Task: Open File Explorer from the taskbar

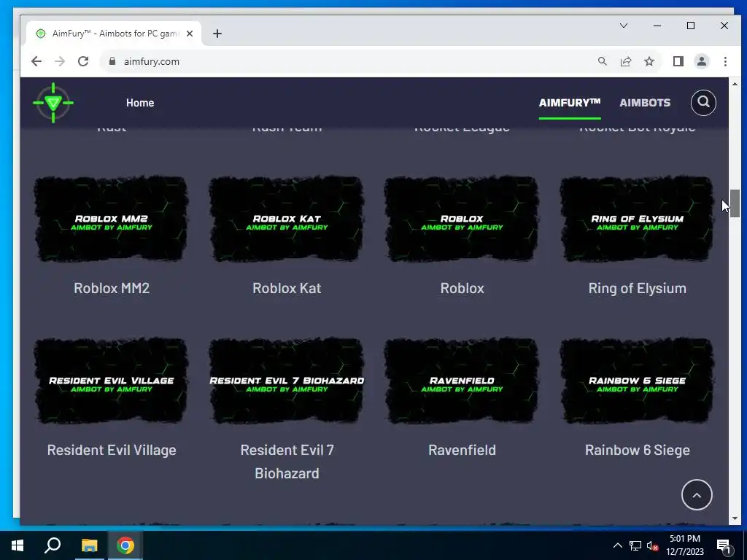Action: coord(89,545)
